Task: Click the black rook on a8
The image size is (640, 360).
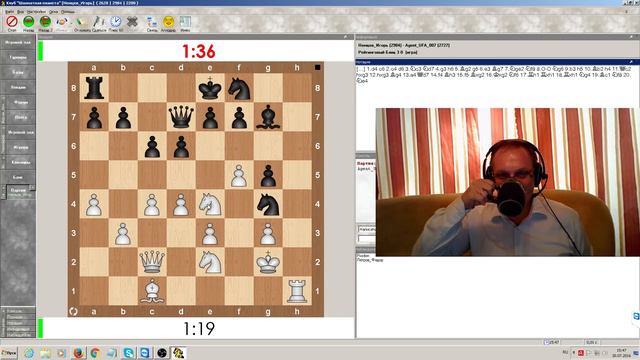Action: (94, 88)
